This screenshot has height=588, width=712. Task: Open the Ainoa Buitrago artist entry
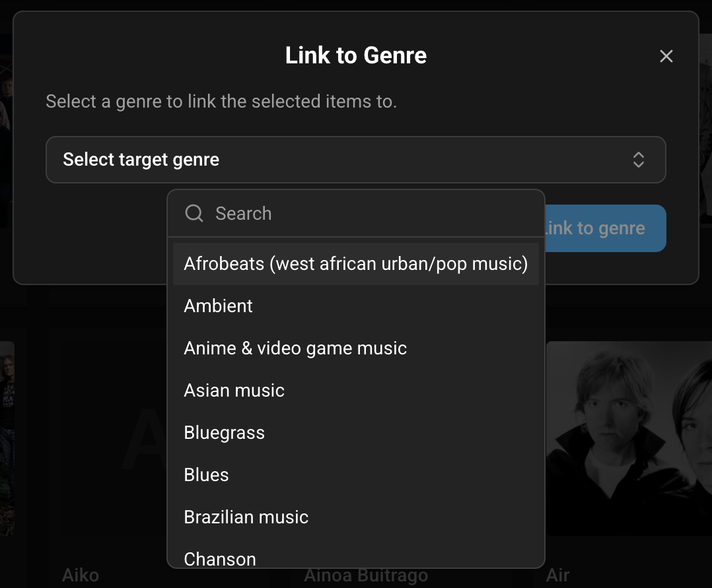pyautogui.click(x=366, y=576)
